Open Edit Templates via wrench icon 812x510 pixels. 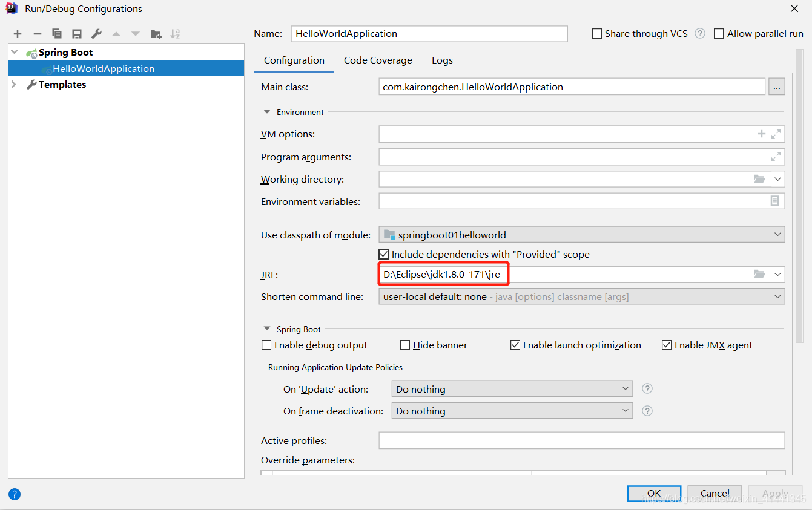pyautogui.click(x=96, y=34)
